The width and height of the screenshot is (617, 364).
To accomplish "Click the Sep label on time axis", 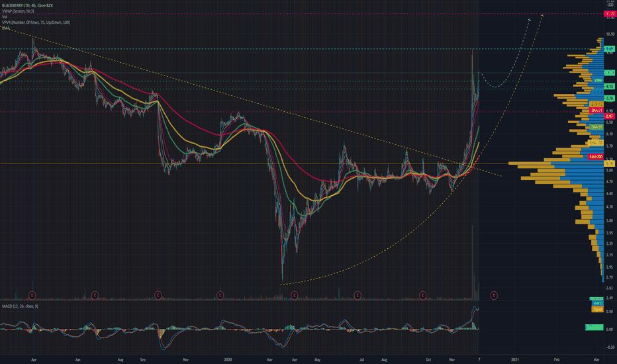I will pyautogui.click(x=143, y=359).
